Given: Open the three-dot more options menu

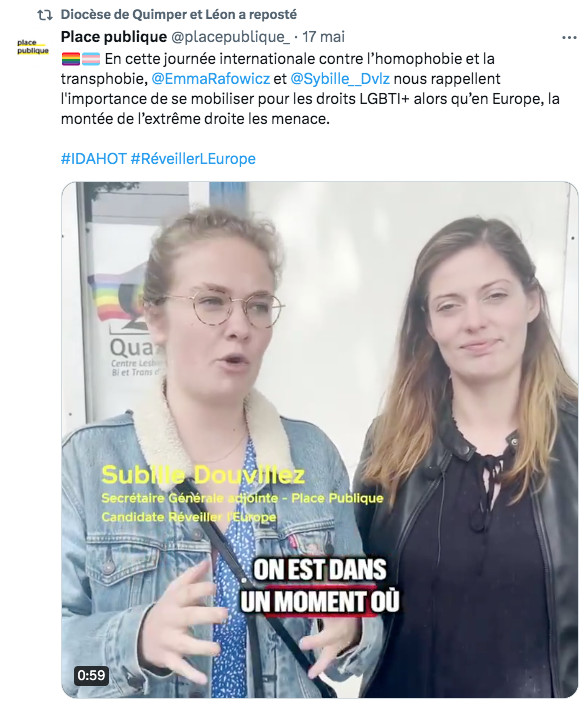Looking at the screenshot, I should pyautogui.click(x=569, y=38).
